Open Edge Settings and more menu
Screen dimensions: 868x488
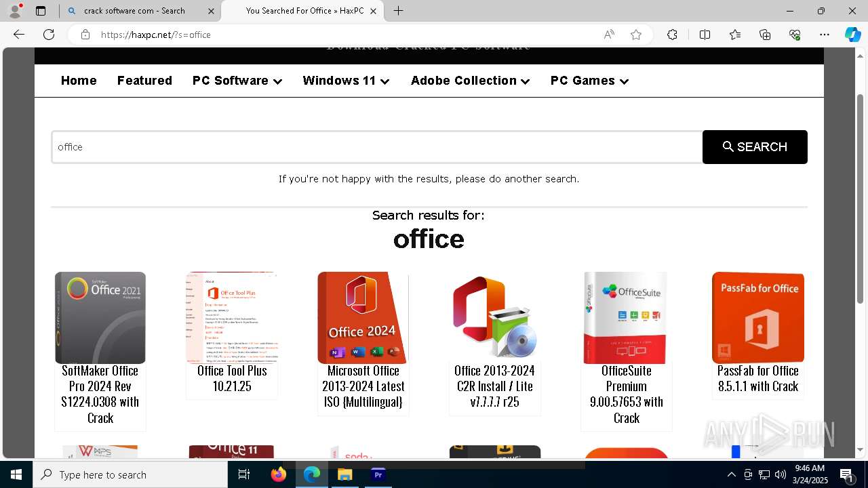(825, 35)
